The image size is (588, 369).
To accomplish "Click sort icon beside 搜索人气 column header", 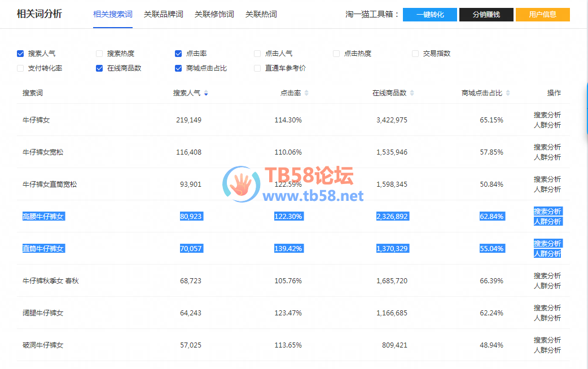I will coord(206,93).
